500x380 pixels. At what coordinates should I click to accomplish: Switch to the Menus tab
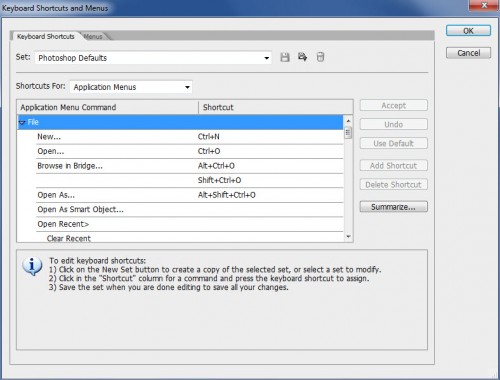[x=93, y=37]
